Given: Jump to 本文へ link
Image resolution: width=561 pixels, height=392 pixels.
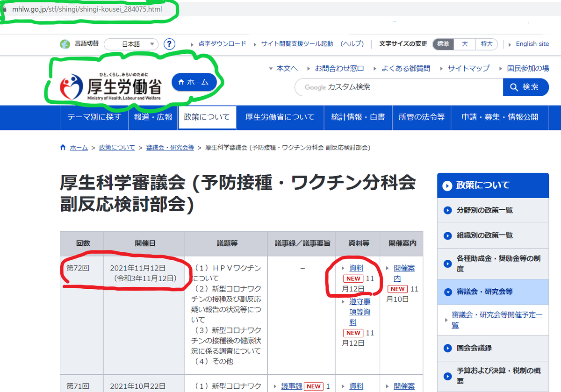Looking at the screenshot, I should click(287, 68).
